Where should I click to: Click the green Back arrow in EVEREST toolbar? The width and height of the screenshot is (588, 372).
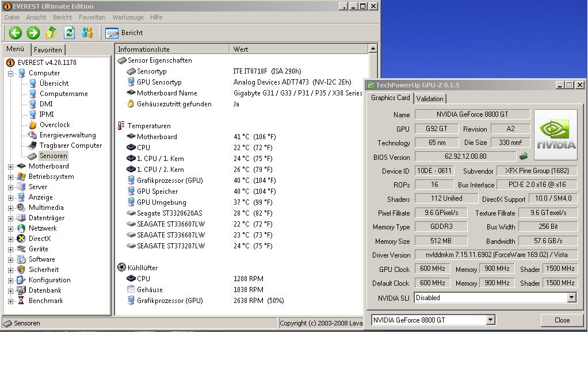(x=16, y=33)
